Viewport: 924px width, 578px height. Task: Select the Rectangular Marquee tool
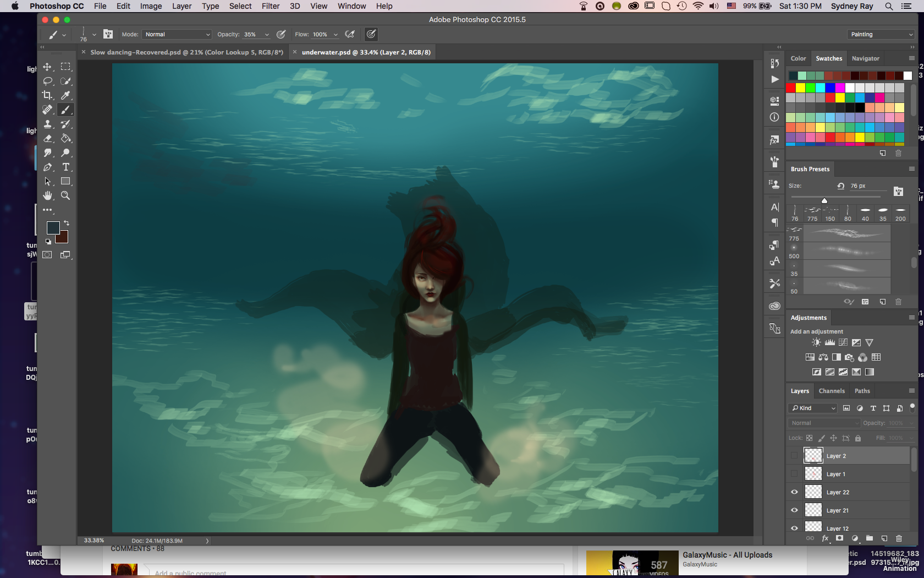(65, 67)
